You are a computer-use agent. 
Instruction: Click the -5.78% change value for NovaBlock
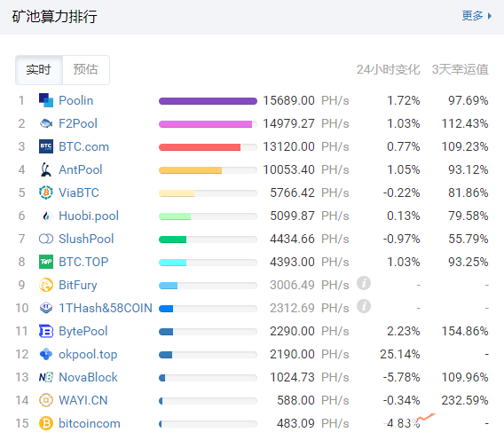click(x=401, y=377)
